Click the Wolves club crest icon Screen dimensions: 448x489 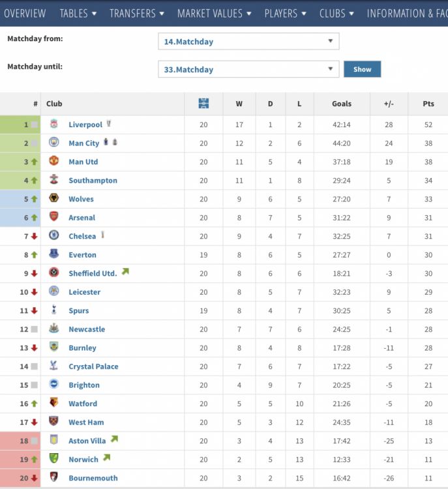(54, 199)
